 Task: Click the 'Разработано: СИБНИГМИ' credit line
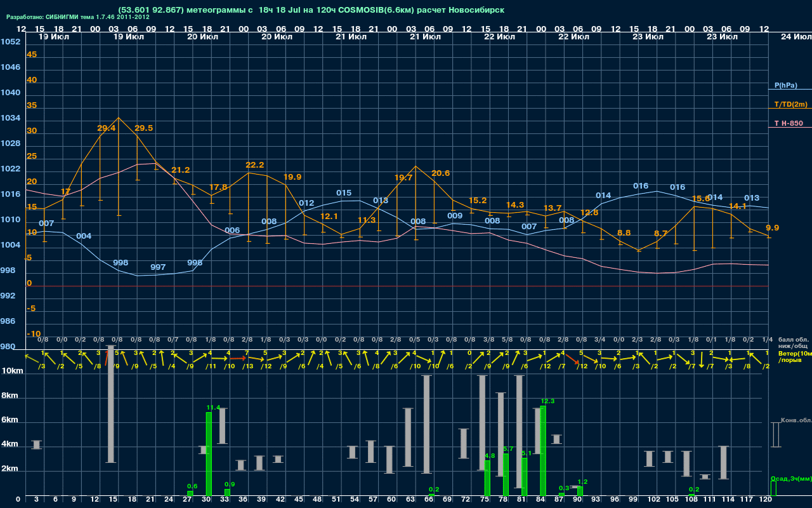coord(78,17)
